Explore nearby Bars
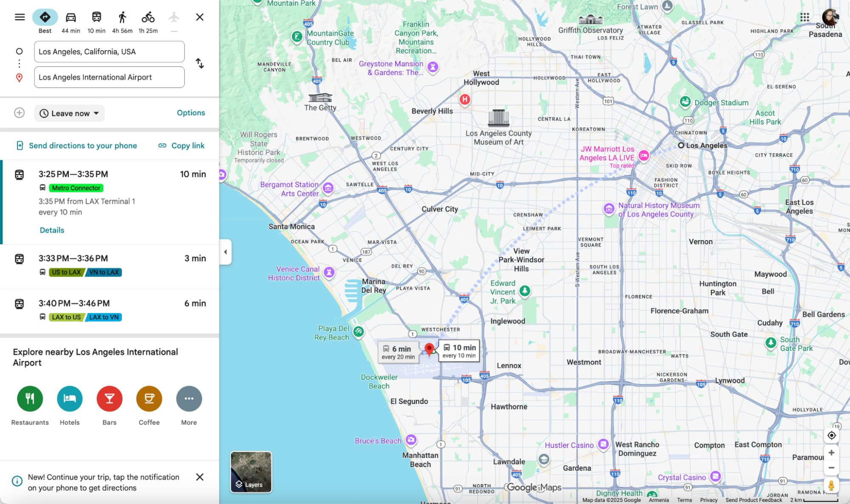This screenshot has width=850, height=504. coord(109,405)
